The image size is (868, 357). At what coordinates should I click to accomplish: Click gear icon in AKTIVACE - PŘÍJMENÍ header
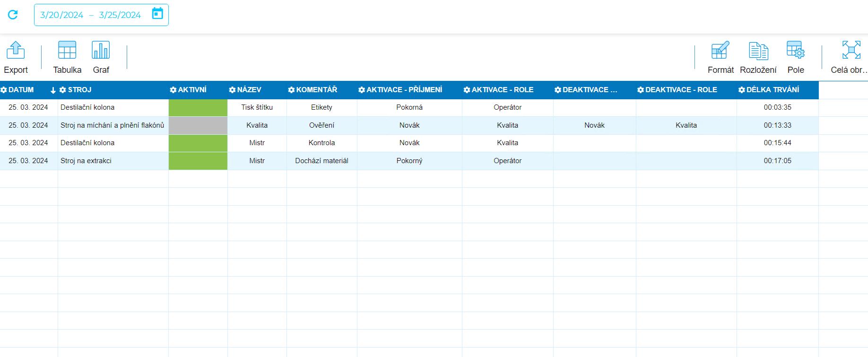pyautogui.click(x=362, y=90)
